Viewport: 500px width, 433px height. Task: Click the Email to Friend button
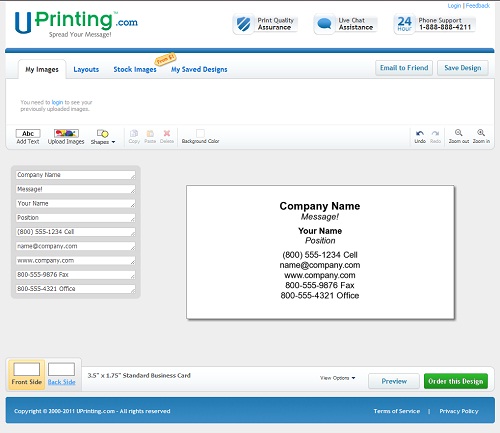click(404, 68)
